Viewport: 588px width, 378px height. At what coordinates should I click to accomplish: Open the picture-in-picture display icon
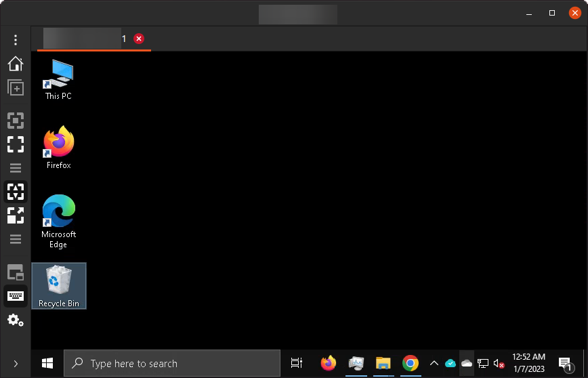[16, 272]
